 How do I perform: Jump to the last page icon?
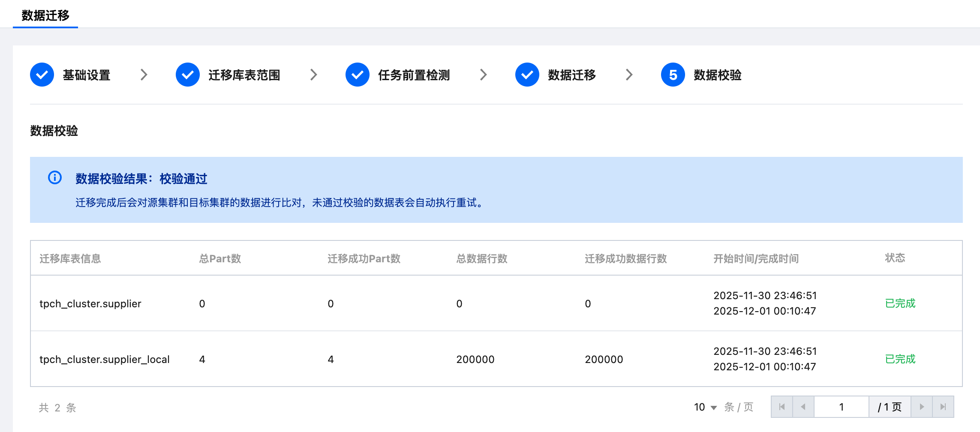[943, 407]
